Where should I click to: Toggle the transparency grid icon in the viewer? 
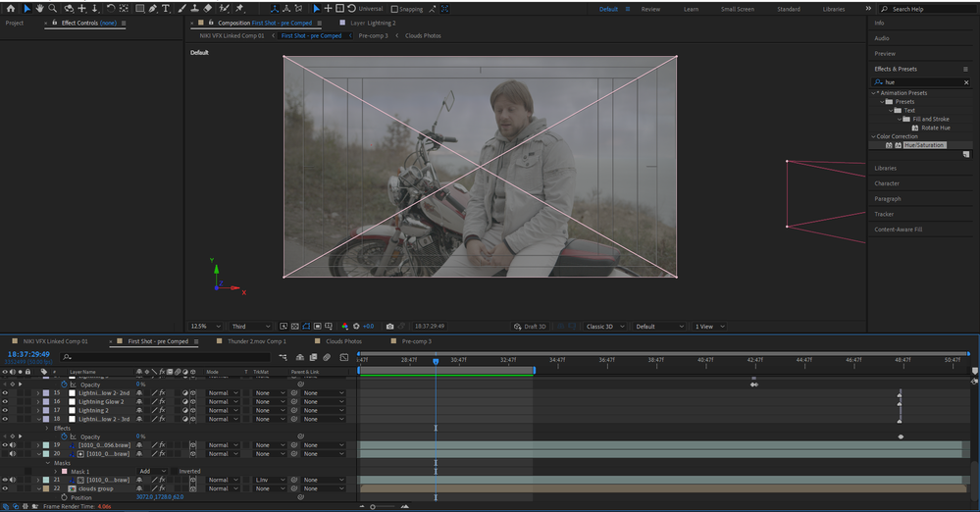[295, 327]
